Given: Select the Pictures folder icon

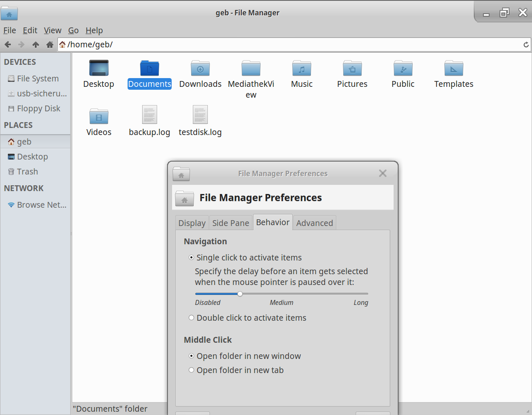Looking at the screenshot, I should (x=352, y=69).
